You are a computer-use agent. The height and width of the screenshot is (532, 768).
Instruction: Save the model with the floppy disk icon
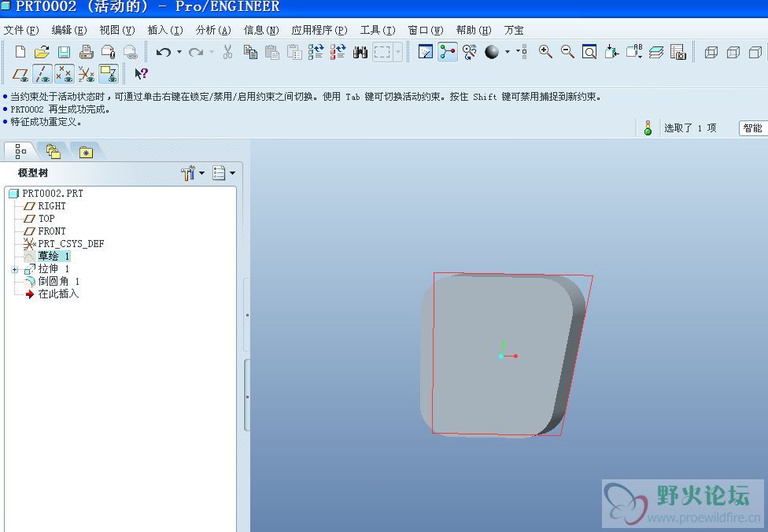[x=65, y=51]
